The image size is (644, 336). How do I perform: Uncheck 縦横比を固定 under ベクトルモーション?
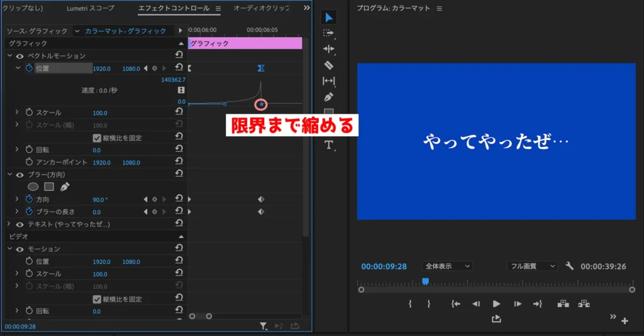(x=97, y=138)
